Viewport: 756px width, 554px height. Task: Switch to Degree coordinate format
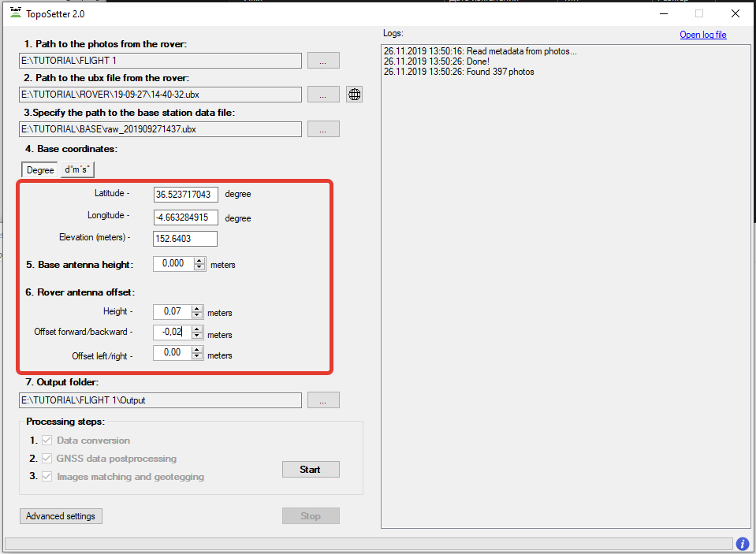(40, 170)
